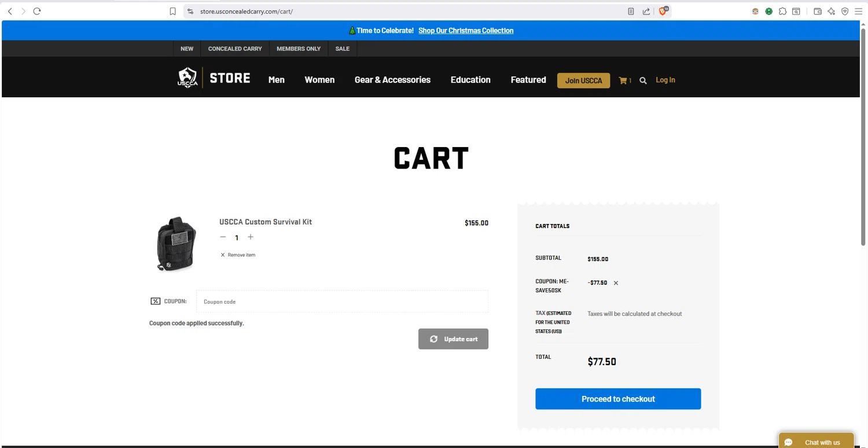Viewport: 868px width, 448px height.
Task: Open the SALE top tab
Action: 343,49
